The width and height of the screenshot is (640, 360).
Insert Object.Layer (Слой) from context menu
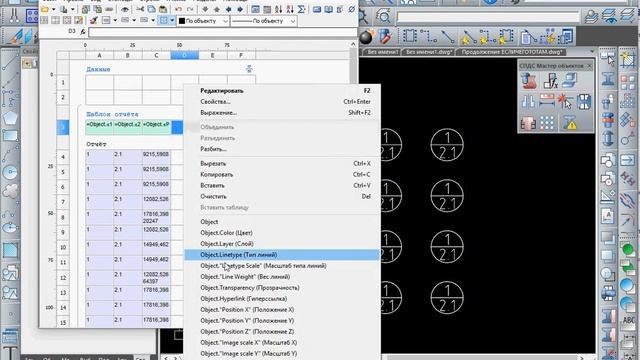pos(282,244)
